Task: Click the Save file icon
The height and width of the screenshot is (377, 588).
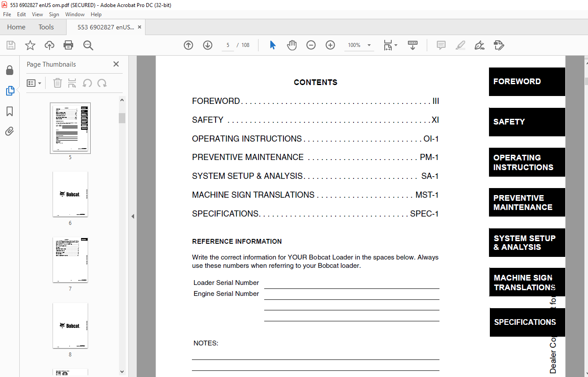Action: pyautogui.click(x=11, y=45)
